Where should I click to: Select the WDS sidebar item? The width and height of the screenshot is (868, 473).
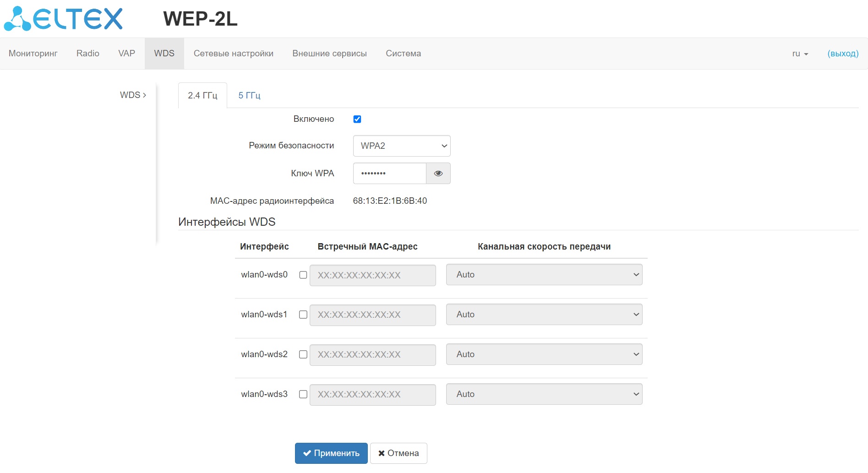coord(133,95)
